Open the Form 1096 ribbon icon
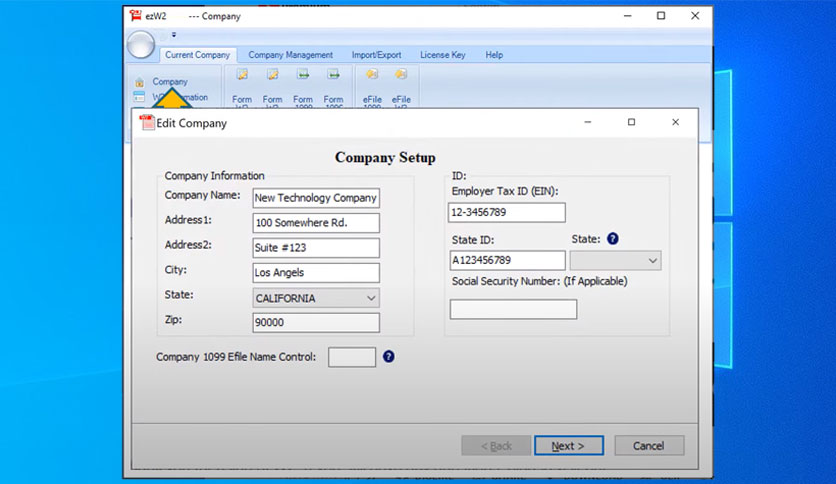Image resolution: width=836 pixels, height=484 pixels. click(333, 75)
